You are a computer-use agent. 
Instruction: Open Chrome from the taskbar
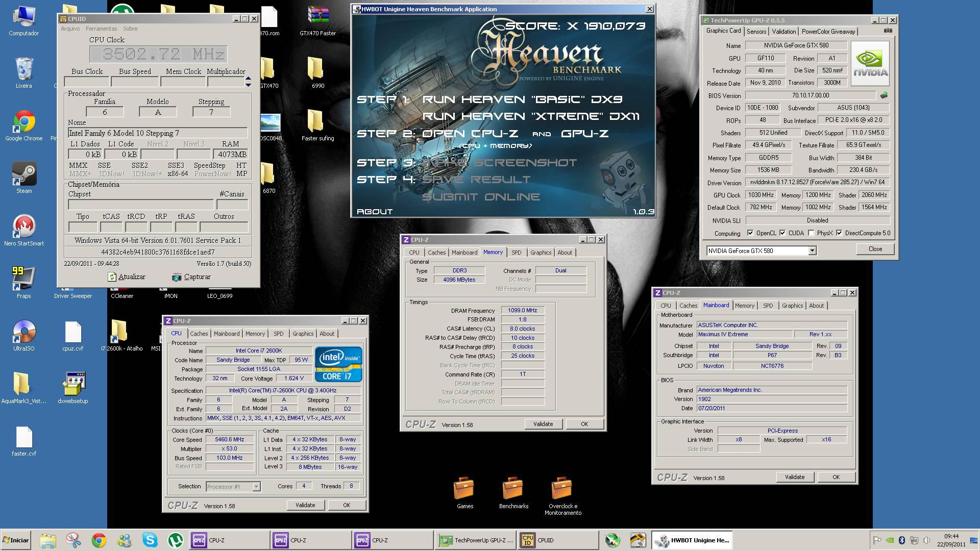tap(99, 540)
